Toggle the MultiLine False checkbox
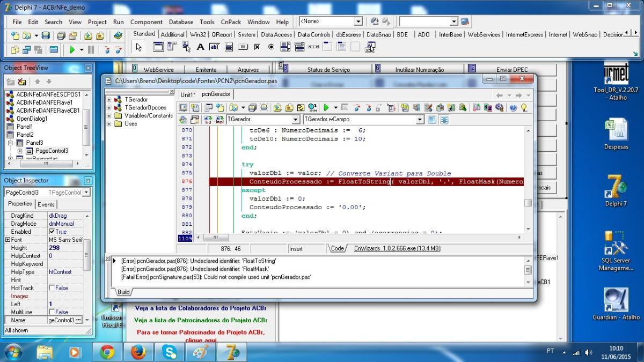Image resolution: width=644 pixels, height=362 pixels. (52, 312)
